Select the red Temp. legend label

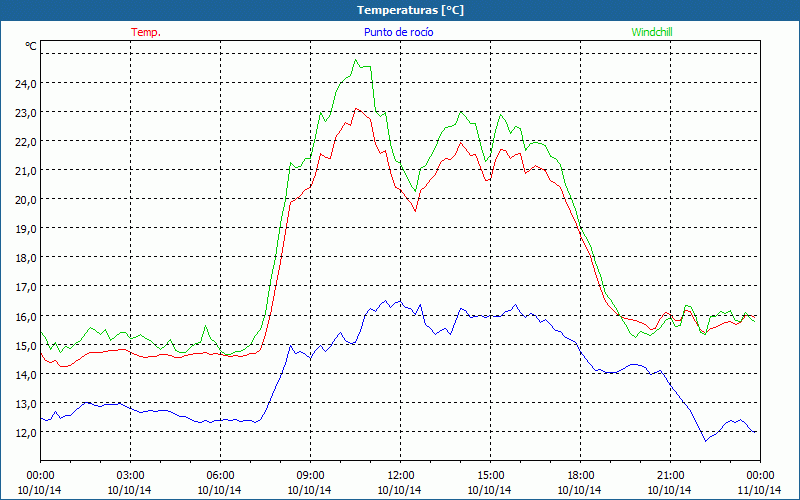(146, 32)
